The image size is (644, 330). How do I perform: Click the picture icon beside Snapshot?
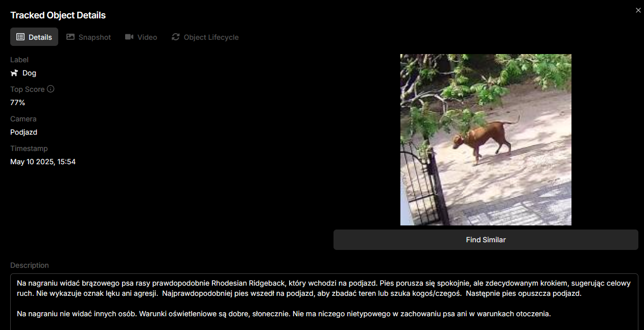(x=70, y=37)
